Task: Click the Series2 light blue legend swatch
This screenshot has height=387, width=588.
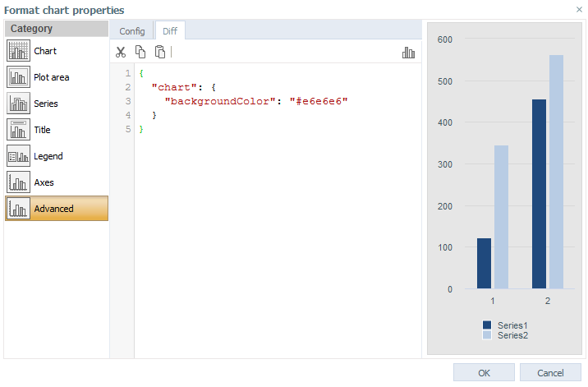Action: pos(487,334)
